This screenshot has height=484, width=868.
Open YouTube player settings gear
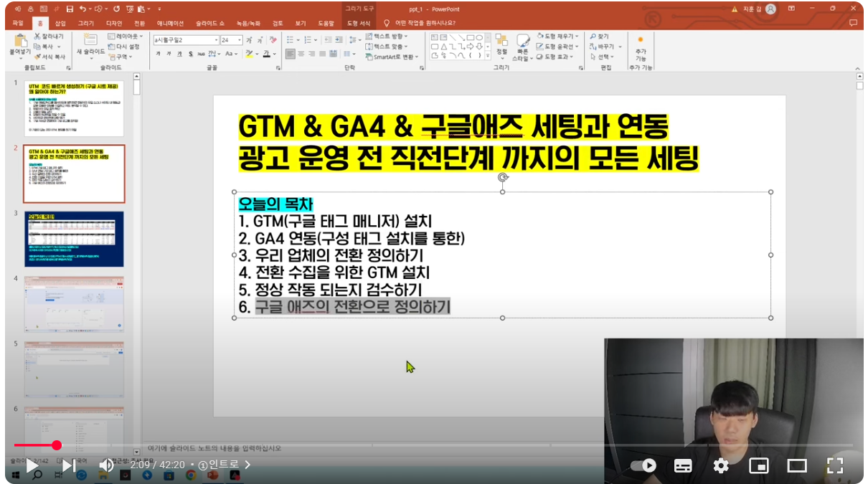(x=721, y=465)
